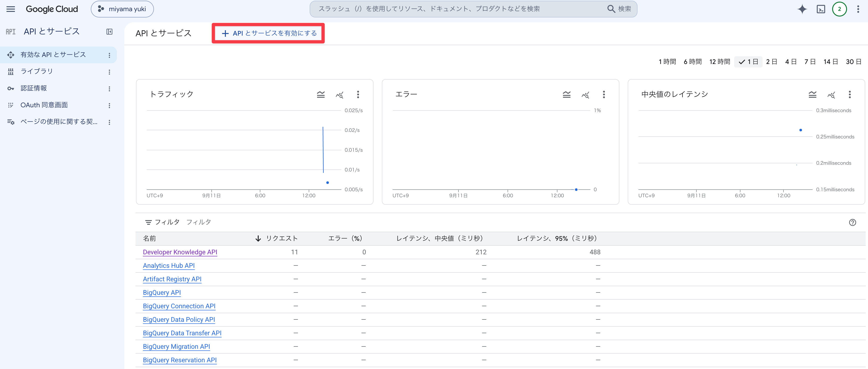Toggle legend on トラフィック chart

click(321, 95)
